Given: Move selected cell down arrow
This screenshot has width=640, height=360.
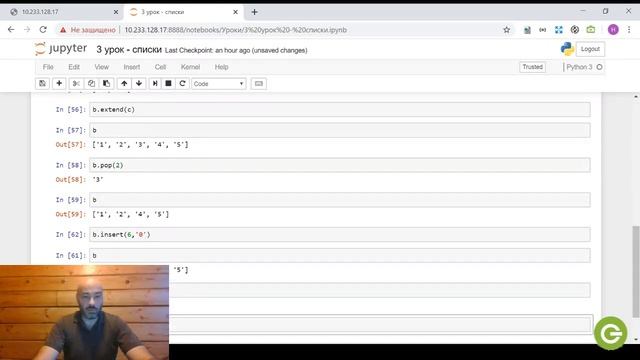Looking at the screenshot, I should (139, 84).
